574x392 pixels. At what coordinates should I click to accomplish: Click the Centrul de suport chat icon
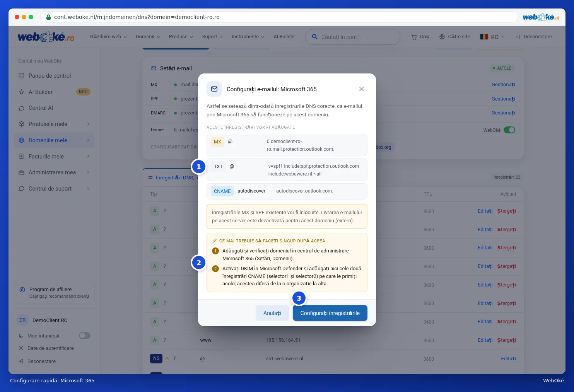point(22,189)
